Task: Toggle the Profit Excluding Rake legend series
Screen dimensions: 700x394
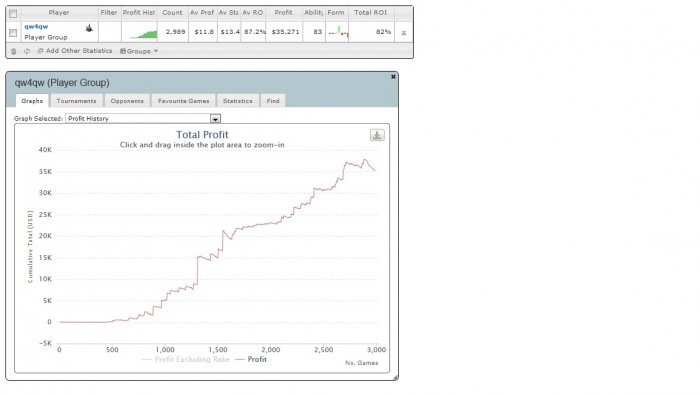Action: pyautogui.click(x=186, y=359)
